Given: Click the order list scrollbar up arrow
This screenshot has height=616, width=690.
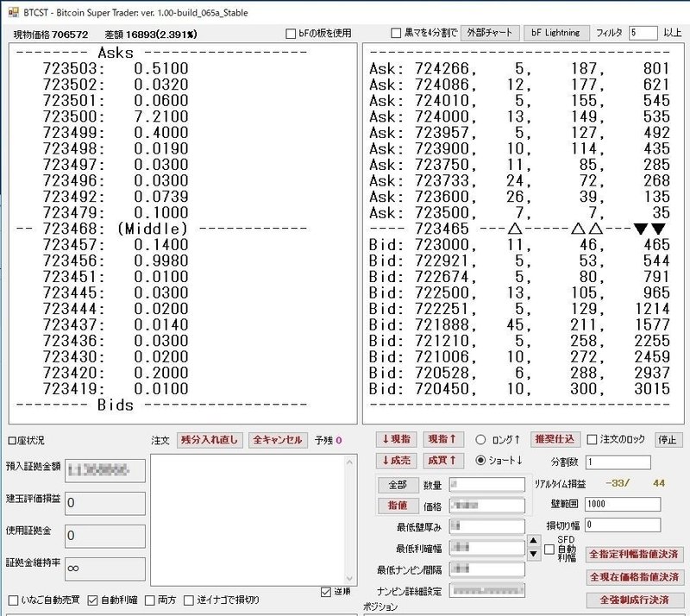Looking at the screenshot, I should 350,462.
